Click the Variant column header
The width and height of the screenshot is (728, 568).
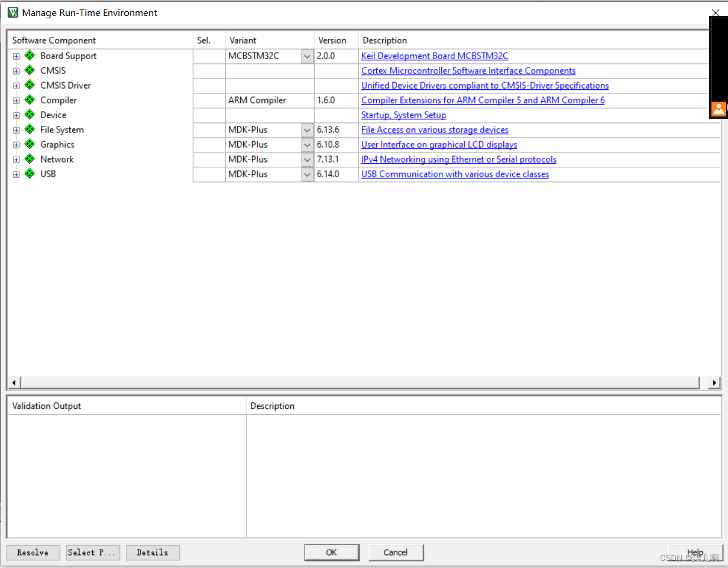tap(270, 40)
